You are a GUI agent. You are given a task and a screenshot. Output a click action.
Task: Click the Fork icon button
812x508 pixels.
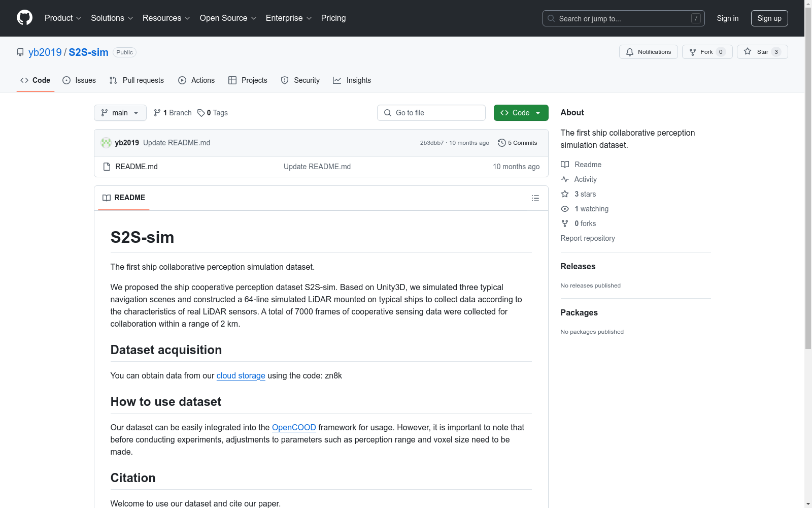point(693,52)
